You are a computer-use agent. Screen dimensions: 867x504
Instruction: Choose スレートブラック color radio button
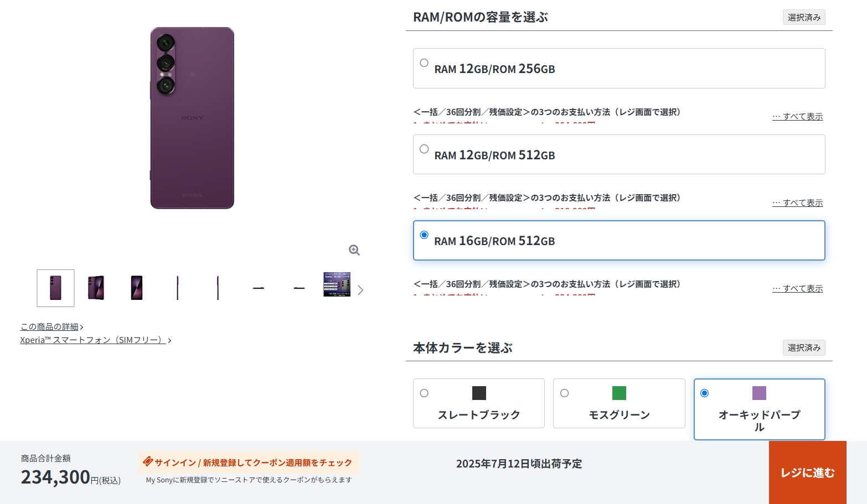click(x=424, y=393)
